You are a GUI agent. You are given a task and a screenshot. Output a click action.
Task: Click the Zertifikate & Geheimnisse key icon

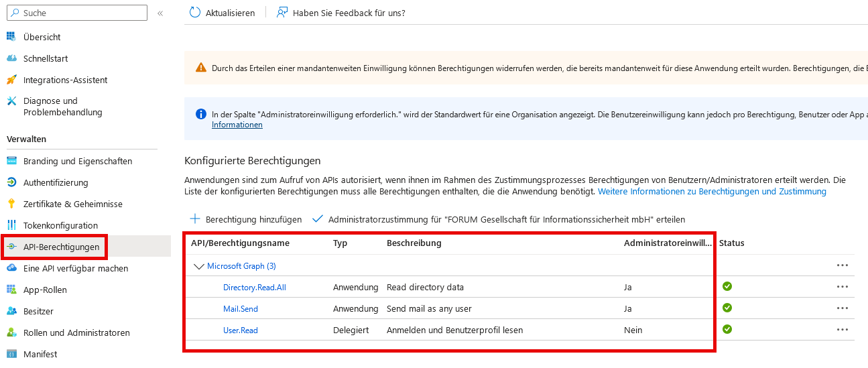coord(11,204)
